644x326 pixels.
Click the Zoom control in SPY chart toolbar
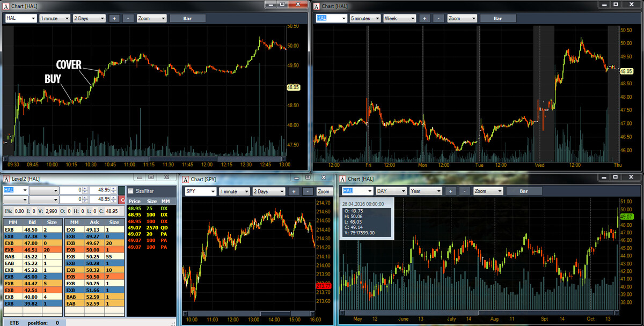click(324, 191)
